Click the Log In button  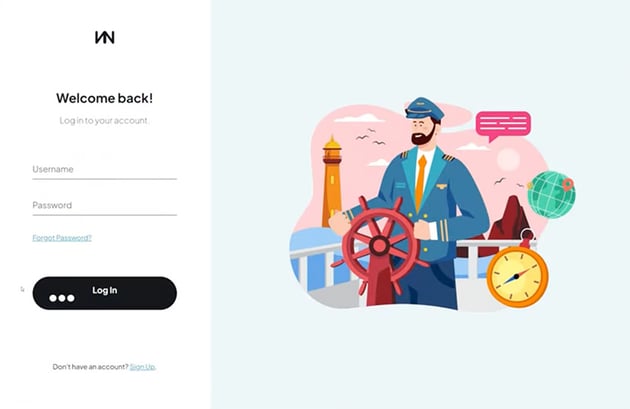[x=104, y=293]
